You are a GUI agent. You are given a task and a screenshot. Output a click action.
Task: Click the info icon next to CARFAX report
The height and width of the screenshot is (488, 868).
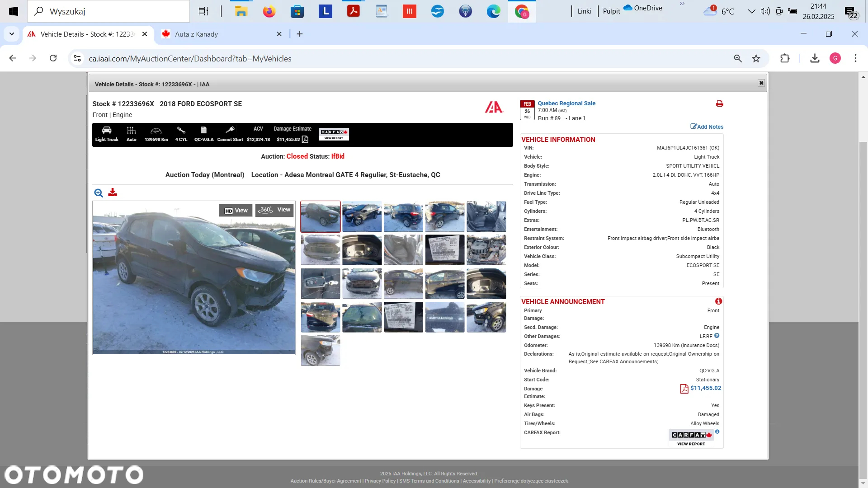[x=717, y=432]
